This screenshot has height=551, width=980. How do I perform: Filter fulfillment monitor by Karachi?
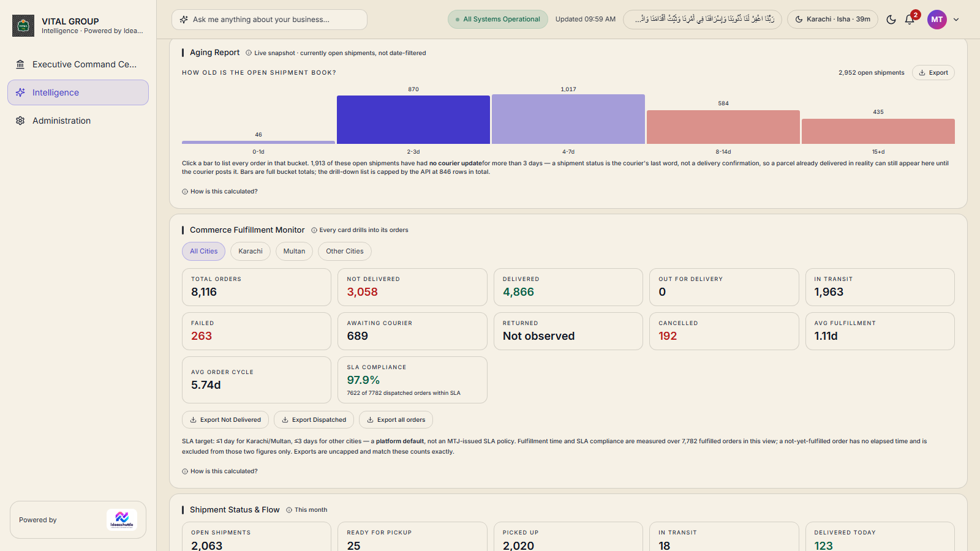[x=251, y=251]
